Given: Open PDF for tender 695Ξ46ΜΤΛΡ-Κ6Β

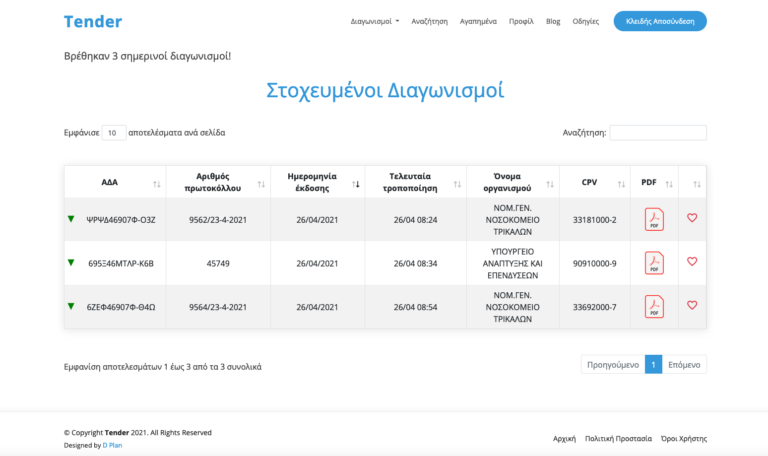Looking at the screenshot, I should point(653,263).
